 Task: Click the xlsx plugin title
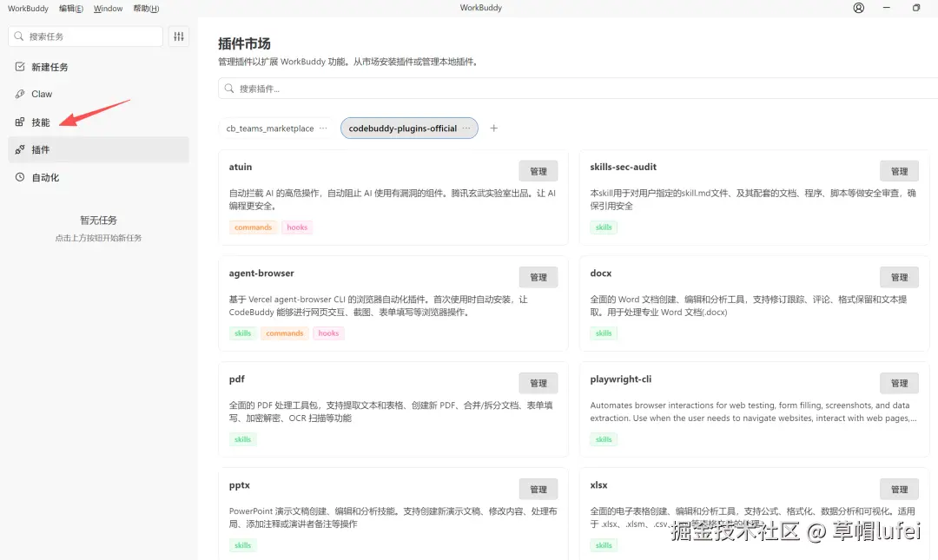click(x=598, y=485)
